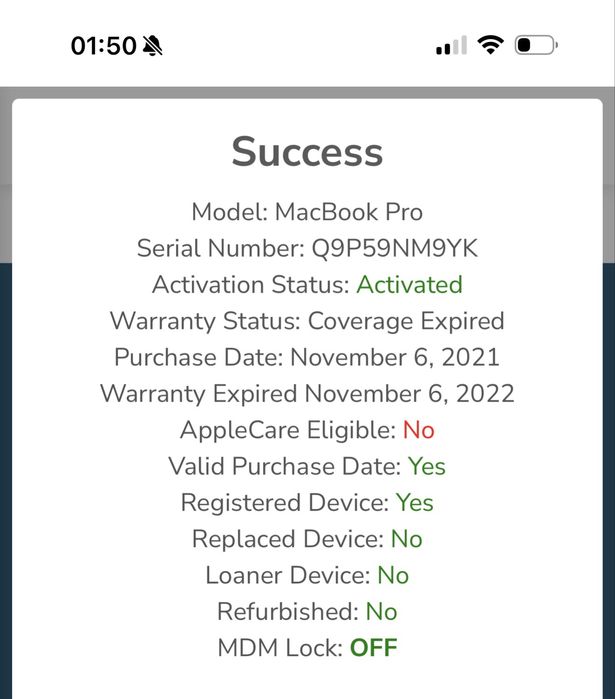Image resolution: width=615 pixels, height=699 pixels.
Task: Click No next to Loaner Device
Action: click(x=393, y=575)
